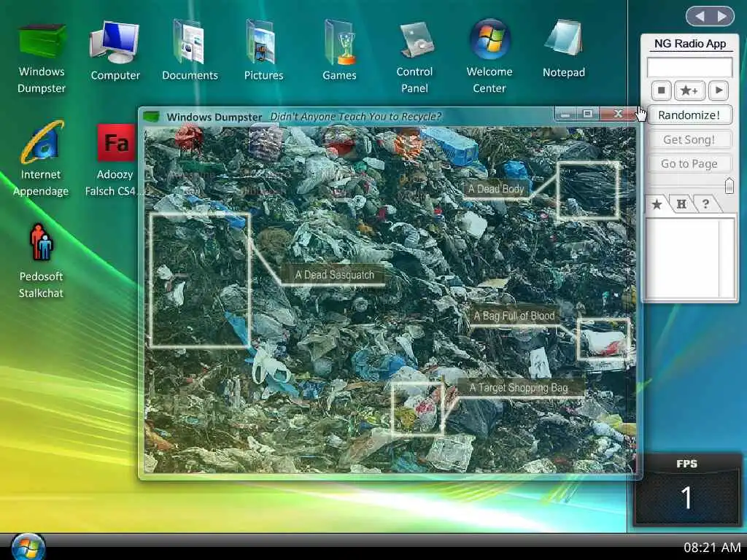Select the A Bag Full of Blood label
The image size is (747, 560).
tap(514, 316)
